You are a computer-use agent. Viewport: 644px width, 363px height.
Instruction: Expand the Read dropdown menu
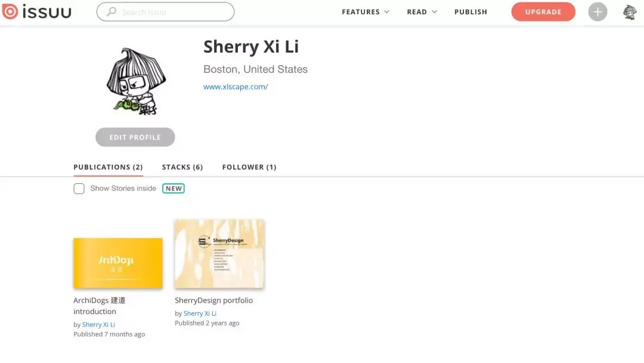tap(422, 12)
